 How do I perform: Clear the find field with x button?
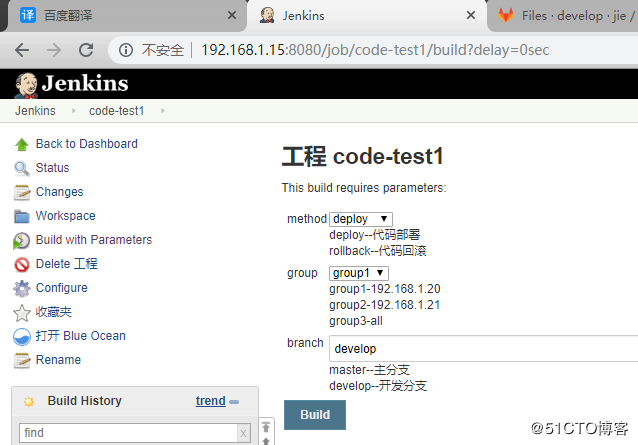click(243, 433)
